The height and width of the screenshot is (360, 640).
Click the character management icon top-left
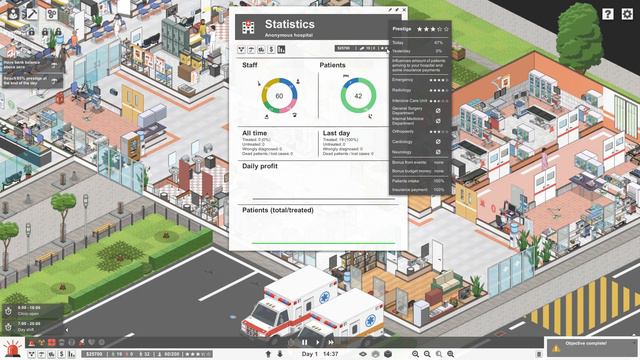click(13, 14)
